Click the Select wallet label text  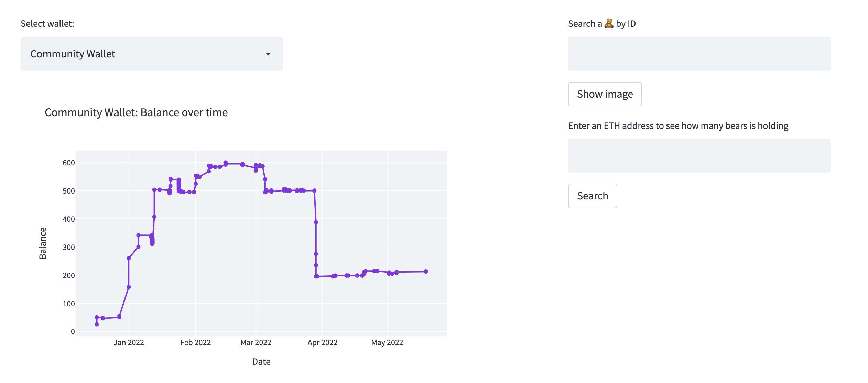coord(47,24)
